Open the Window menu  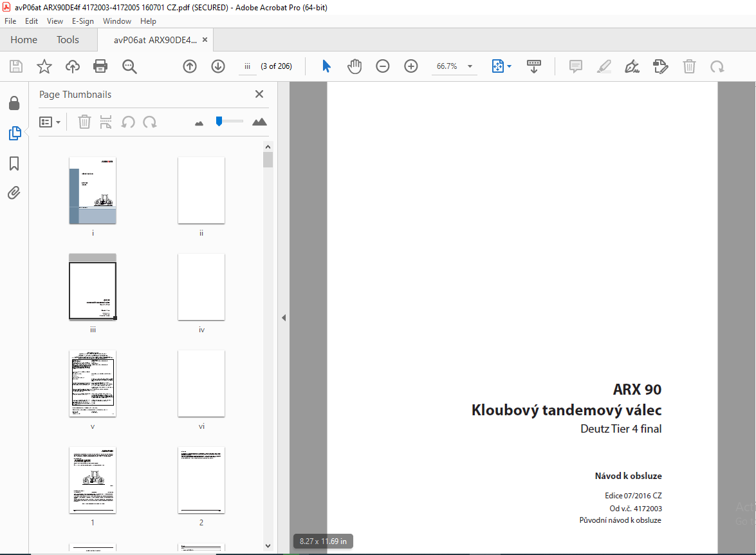pos(116,21)
